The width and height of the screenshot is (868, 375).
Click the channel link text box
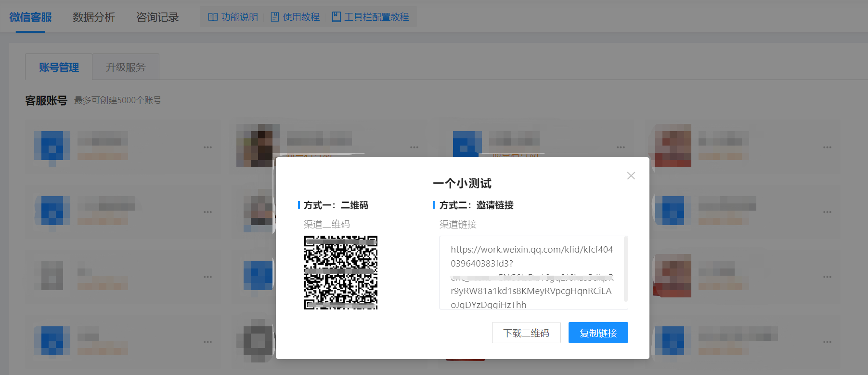(x=533, y=272)
